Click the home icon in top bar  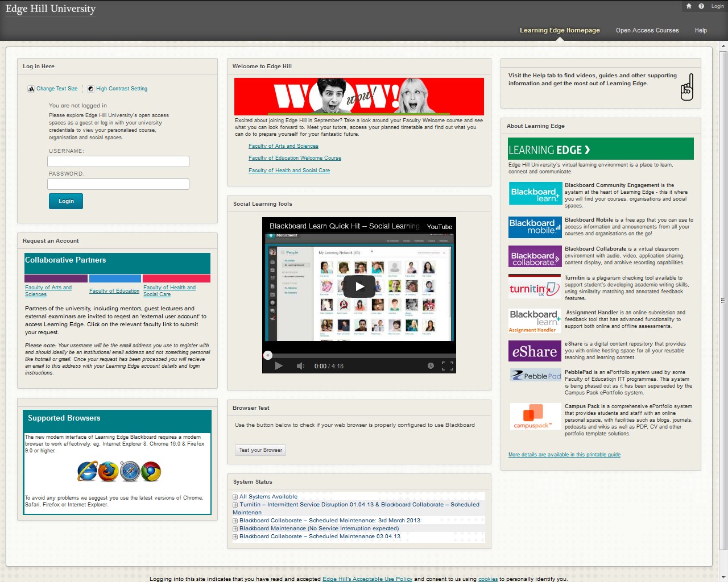689,6
